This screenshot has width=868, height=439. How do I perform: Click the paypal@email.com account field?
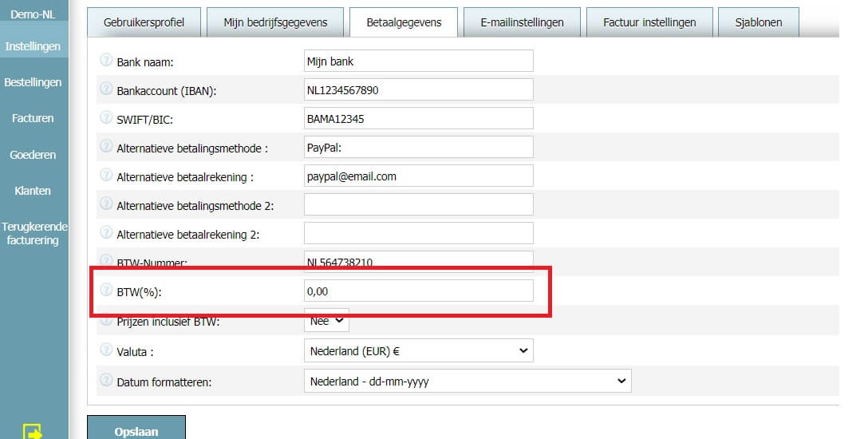419,176
